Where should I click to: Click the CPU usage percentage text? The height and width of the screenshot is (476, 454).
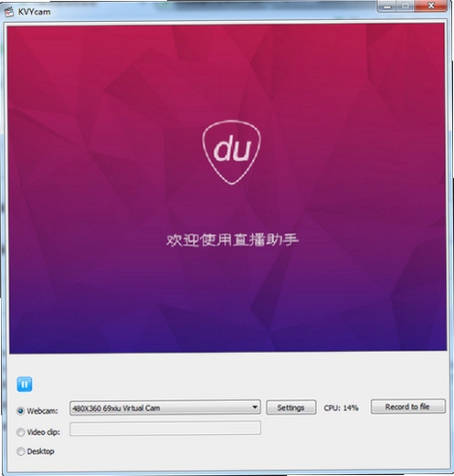click(341, 407)
